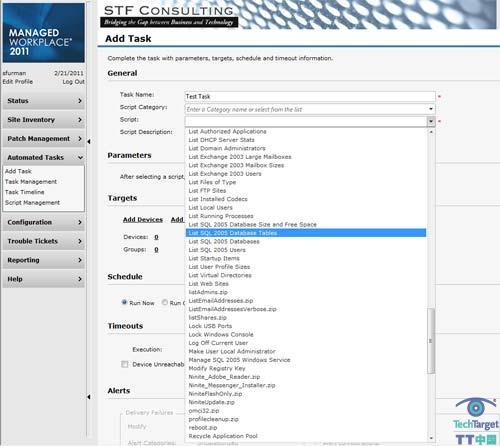Collapse the Automated Tasks section
The height and width of the screenshot is (446, 500).
[43, 157]
